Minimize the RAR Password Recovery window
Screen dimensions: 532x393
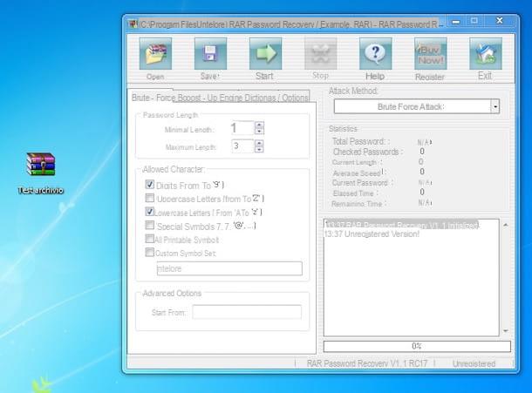point(455,22)
